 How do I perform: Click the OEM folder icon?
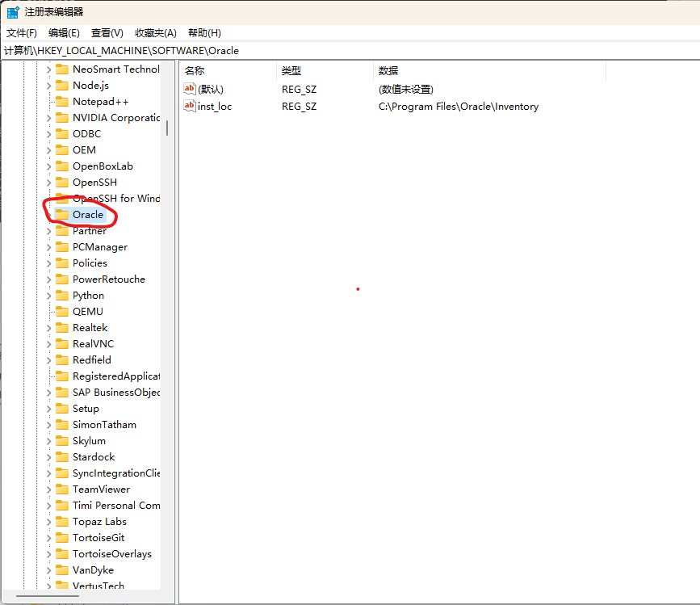tap(62, 150)
